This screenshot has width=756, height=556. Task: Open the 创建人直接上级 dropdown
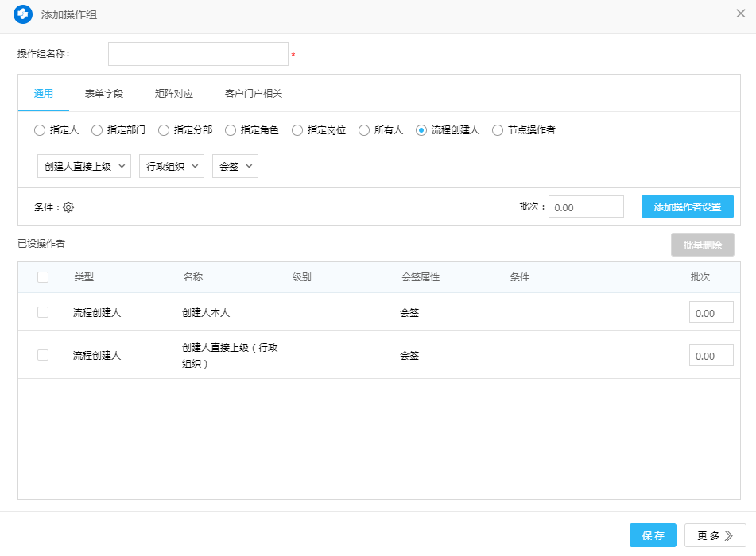84,166
